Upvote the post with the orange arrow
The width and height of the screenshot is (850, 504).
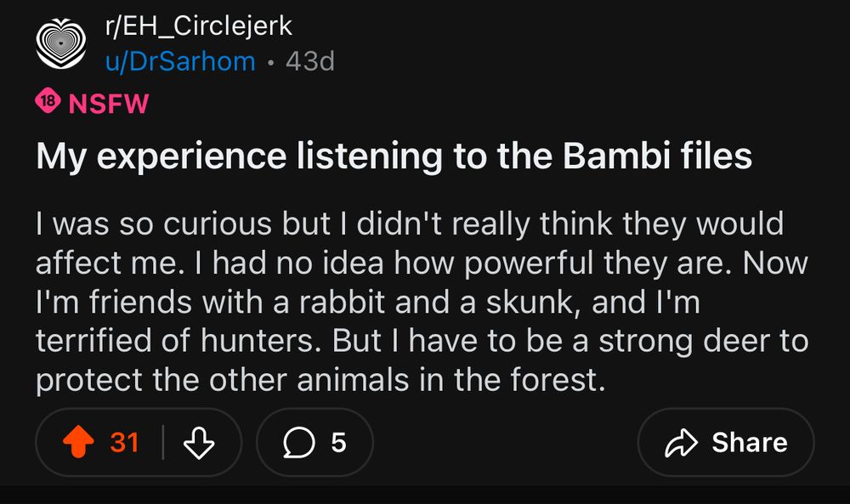coord(78,442)
